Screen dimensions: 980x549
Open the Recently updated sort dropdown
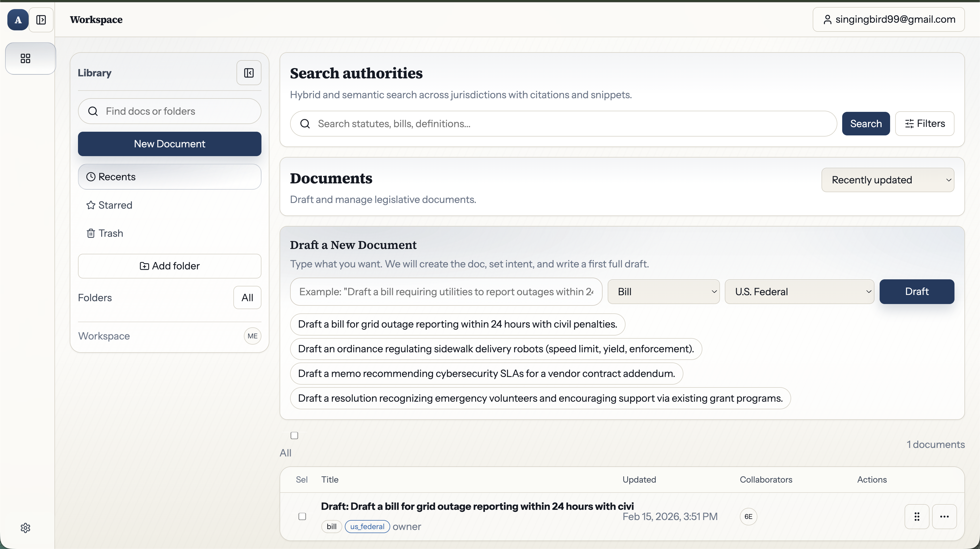pos(887,180)
